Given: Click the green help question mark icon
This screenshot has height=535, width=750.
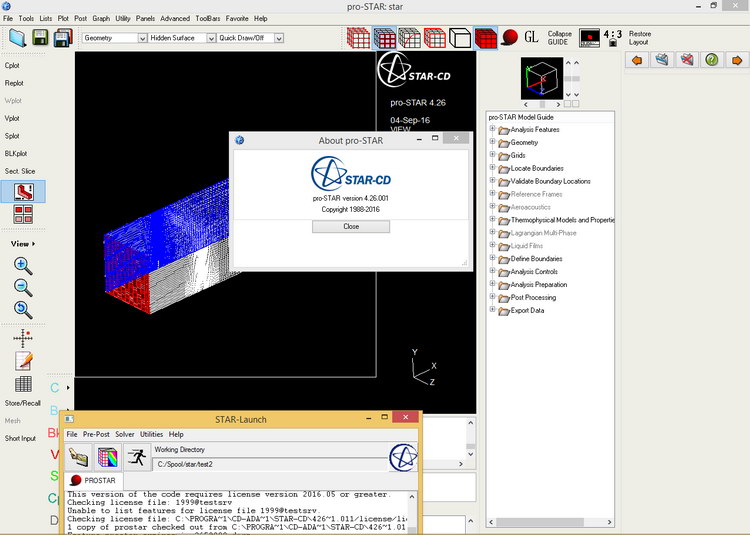Looking at the screenshot, I should (x=711, y=60).
